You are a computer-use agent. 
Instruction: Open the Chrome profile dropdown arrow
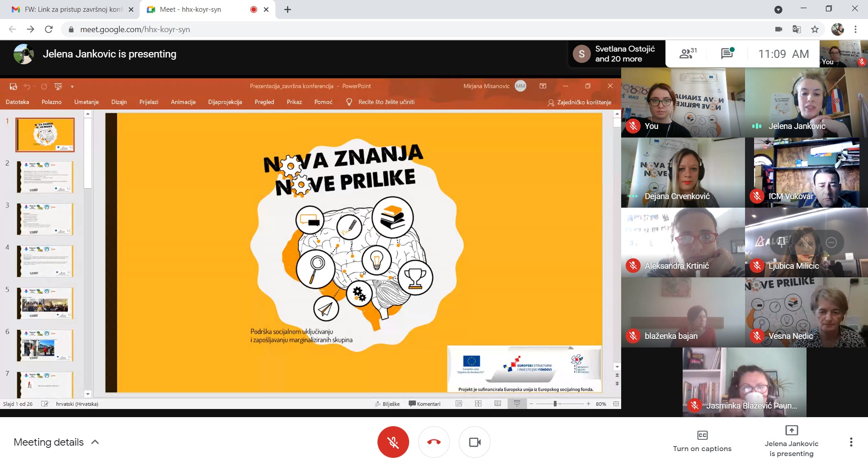click(x=778, y=10)
